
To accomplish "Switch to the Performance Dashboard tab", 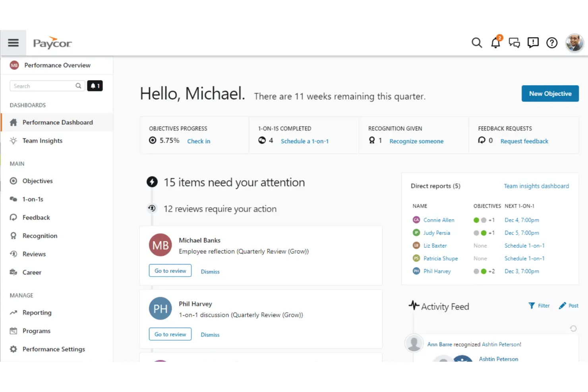I will [58, 122].
